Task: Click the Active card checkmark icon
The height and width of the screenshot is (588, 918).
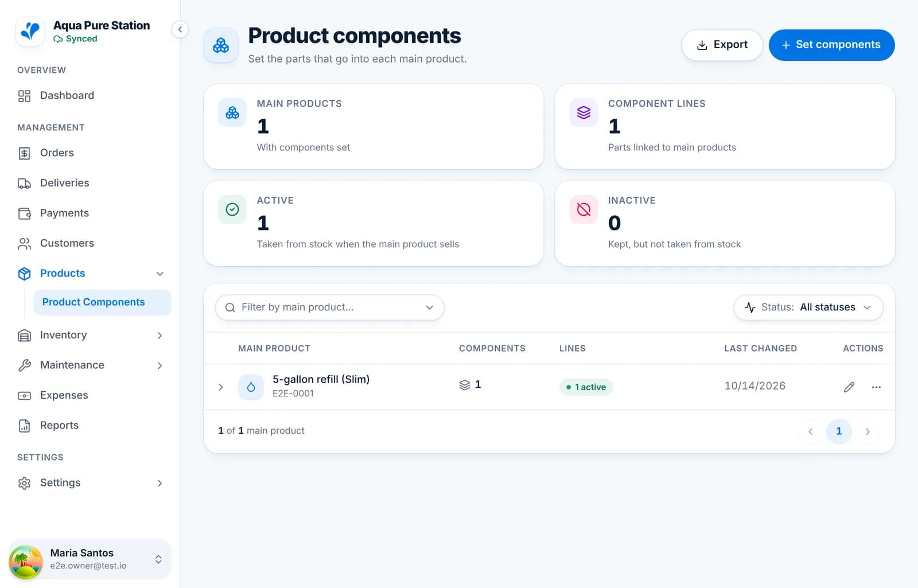Action: click(232, 209)
